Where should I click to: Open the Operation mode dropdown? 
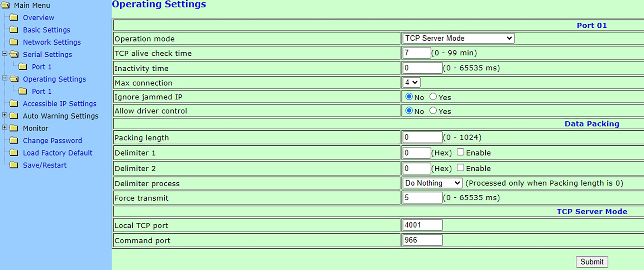click(458, 38)
